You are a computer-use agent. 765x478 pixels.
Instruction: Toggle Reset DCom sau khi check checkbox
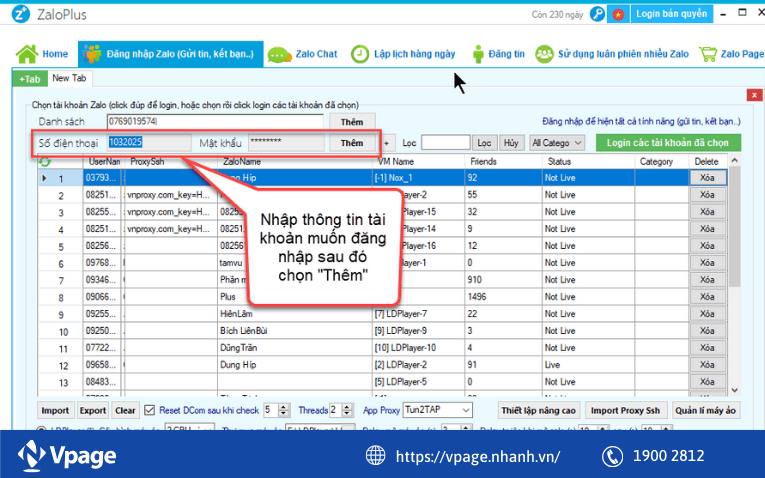coord(150,410)
